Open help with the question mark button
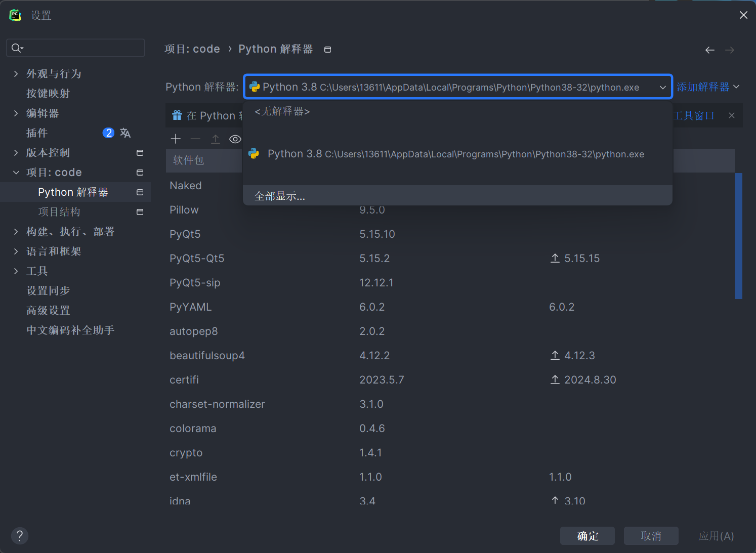This screenshot has height=553, width=756. [20, 536]
